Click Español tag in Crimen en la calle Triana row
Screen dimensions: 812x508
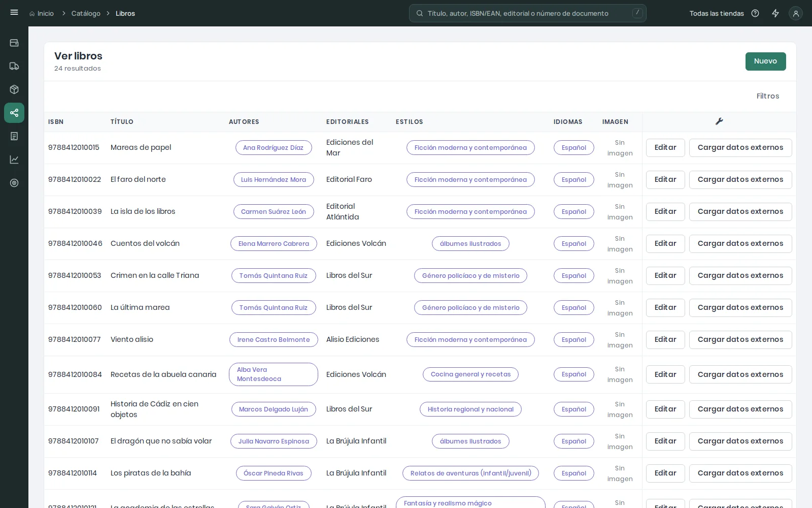click(x=574, y=276)
